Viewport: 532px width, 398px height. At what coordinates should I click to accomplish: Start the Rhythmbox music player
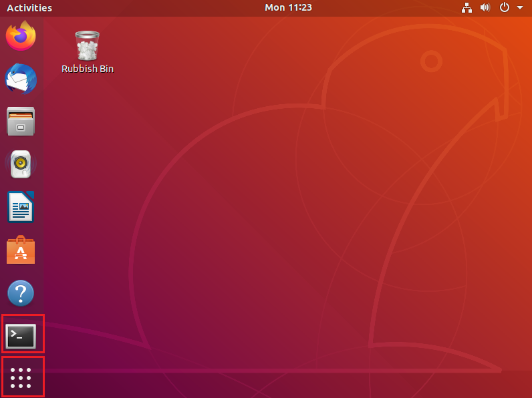click(x=21, y=164)
